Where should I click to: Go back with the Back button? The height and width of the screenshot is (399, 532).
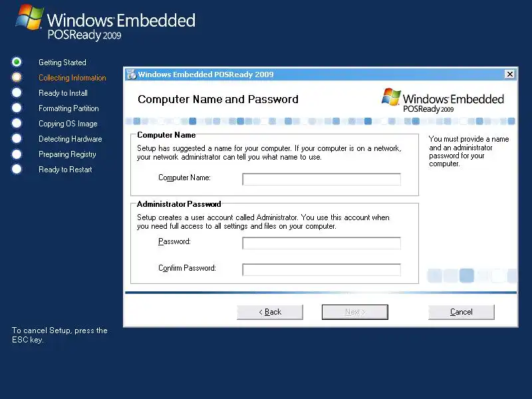coord(270,312)
